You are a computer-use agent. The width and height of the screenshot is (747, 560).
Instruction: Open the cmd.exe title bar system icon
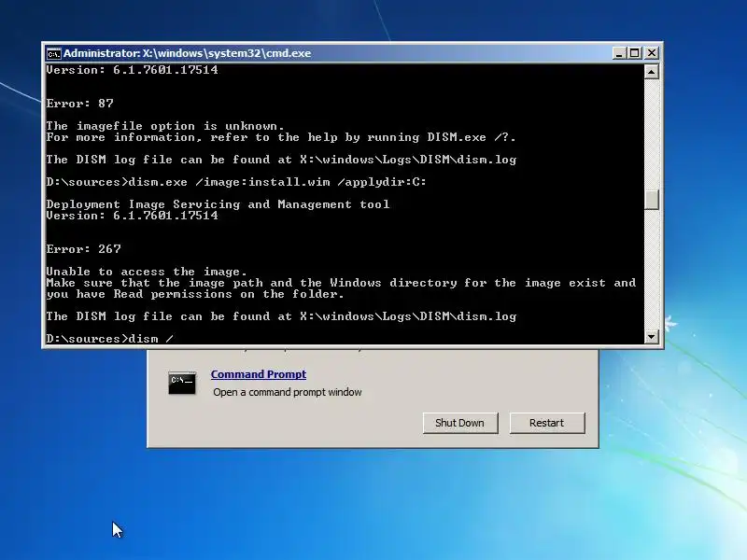tap(53, 53)
